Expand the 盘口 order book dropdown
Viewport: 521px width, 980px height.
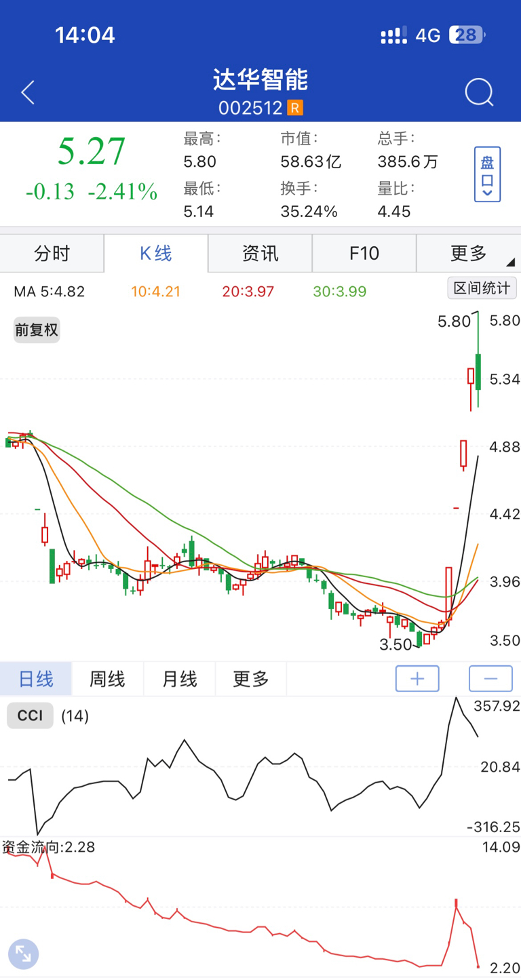487,174
